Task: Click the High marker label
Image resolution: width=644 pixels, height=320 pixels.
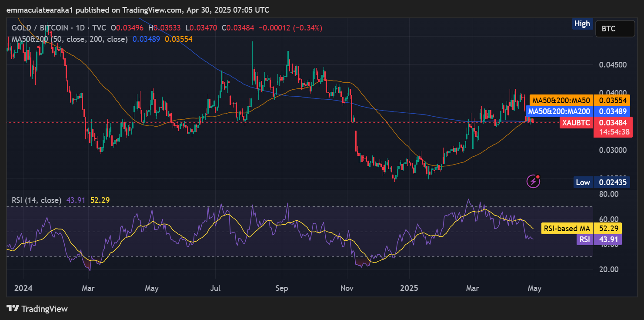Action: click(582, 24)
